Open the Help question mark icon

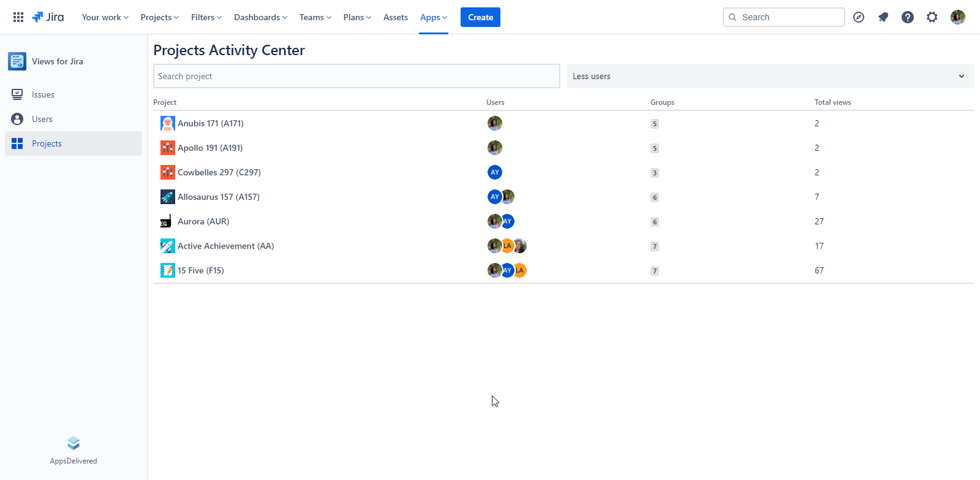pos(907,17)
